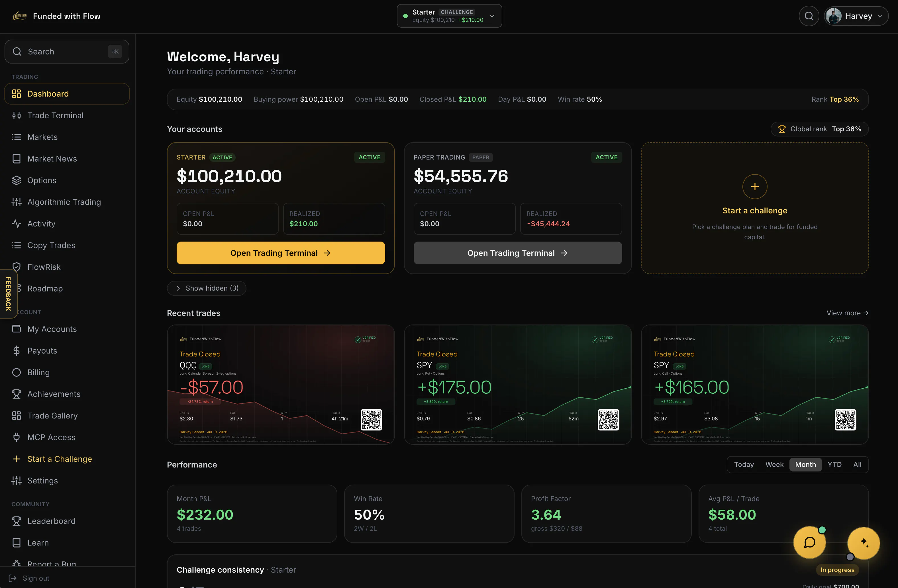Follow the View more recent trades link
Screen dimensions: 898x588
(x=848, y=313)
